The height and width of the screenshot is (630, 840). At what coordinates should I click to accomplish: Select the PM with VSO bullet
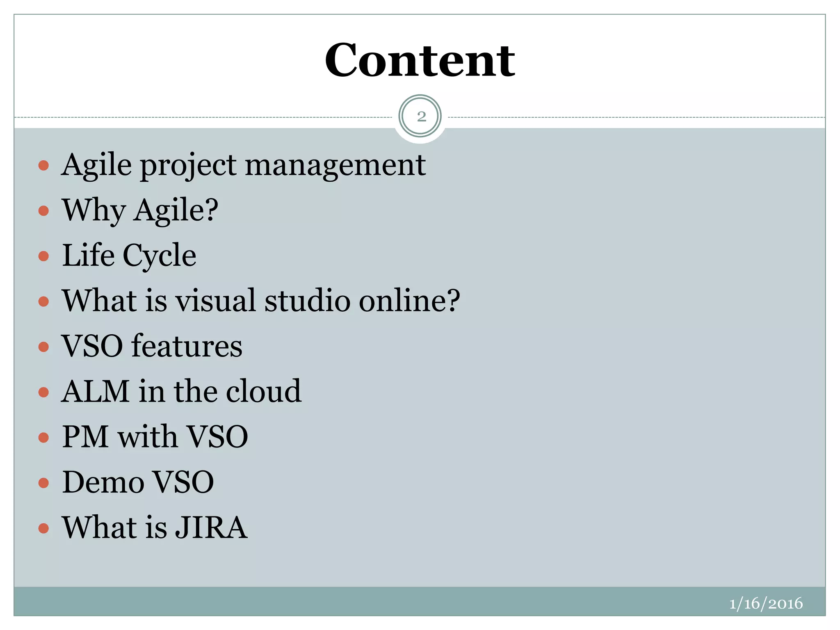[x=155, y=437]
